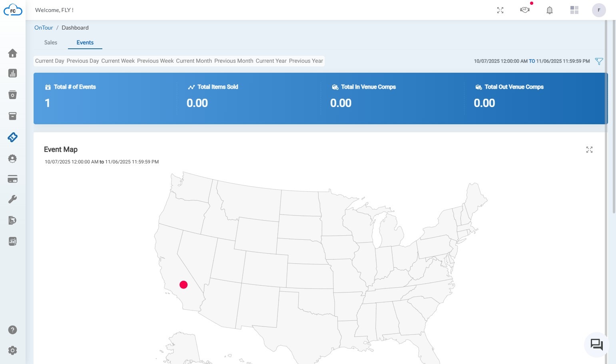Click the Total In Venue Comps card
616x364 pixels.
(393, 98)
